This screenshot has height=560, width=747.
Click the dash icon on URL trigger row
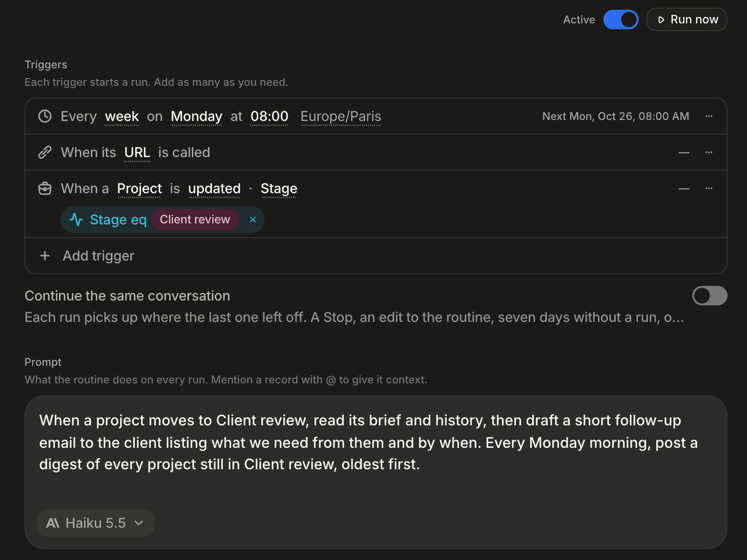pos(684,153)
